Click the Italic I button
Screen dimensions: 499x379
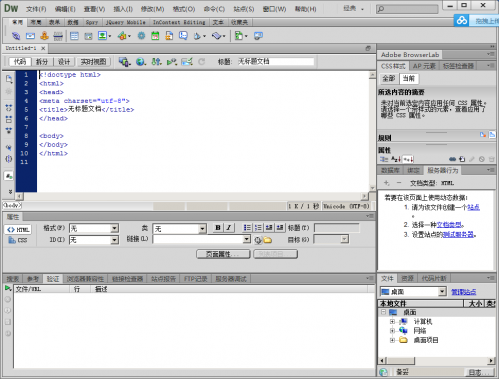tap(229, 228)
